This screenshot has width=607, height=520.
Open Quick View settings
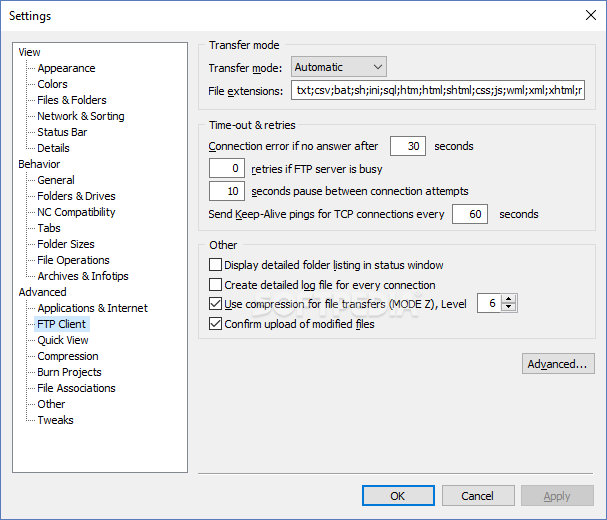pos(63,340)
